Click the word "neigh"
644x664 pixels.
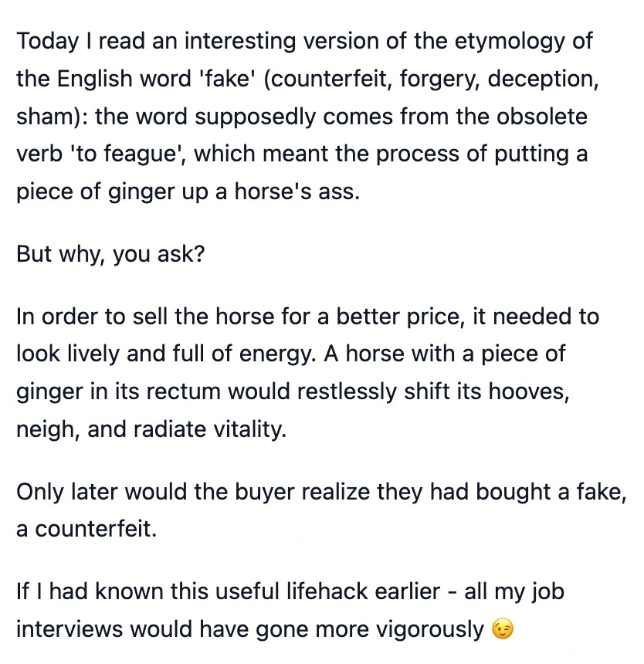47,429
